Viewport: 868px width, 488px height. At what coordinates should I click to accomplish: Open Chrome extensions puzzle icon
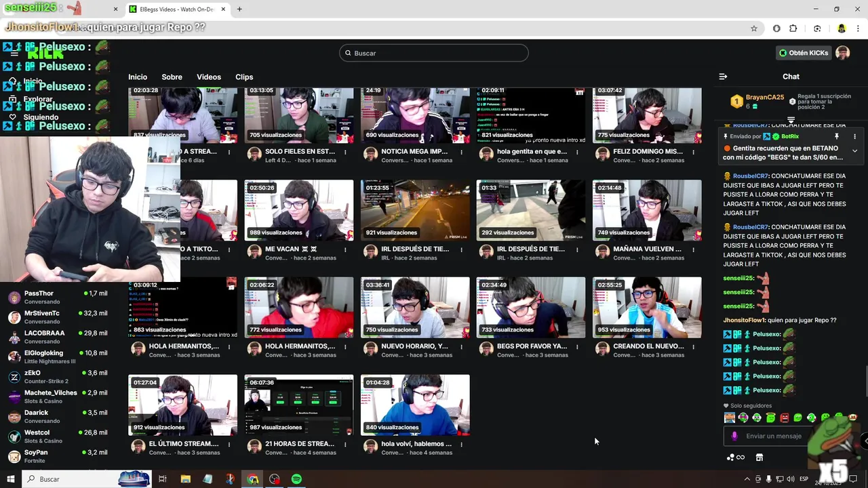coord(793,28)
